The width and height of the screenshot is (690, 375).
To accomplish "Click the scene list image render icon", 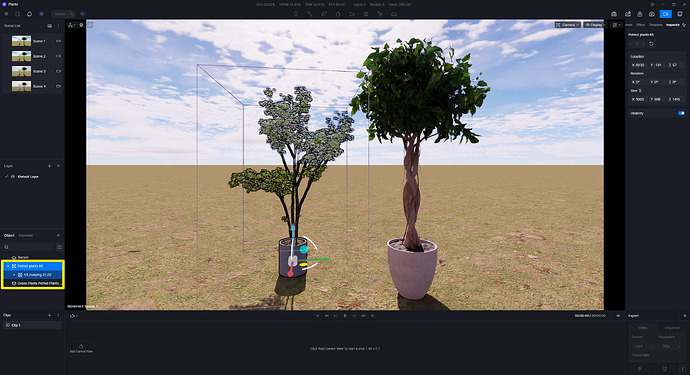I will (49, 26).
